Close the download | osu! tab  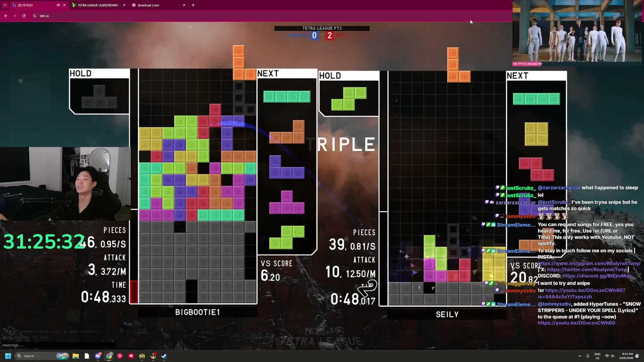(x=184, y=5)
